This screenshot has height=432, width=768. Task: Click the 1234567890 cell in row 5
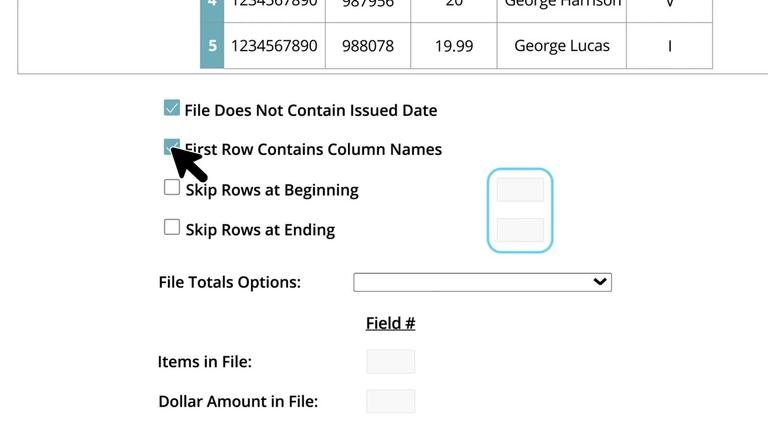[x=274, y=46]
